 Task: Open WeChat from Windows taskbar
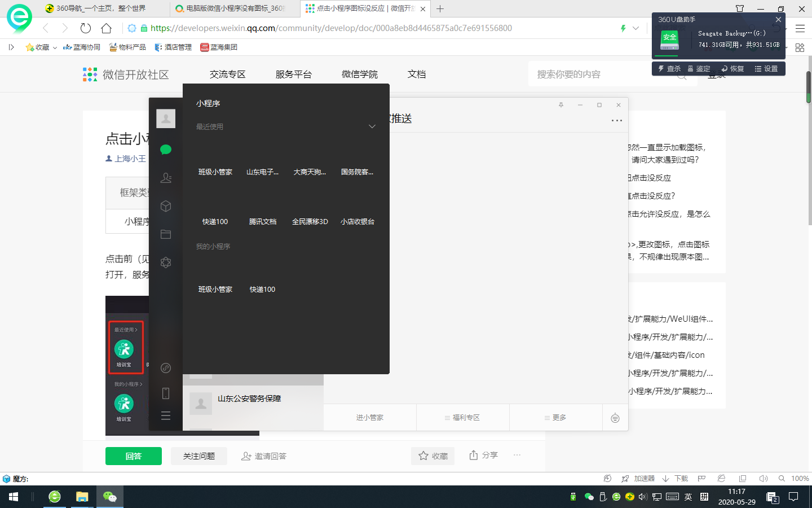click(x=110, y=497)
